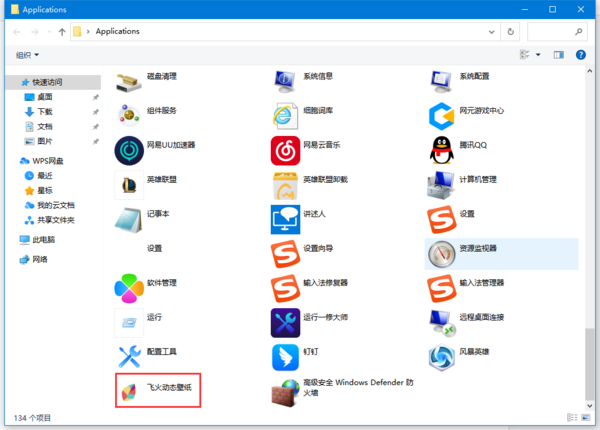This screenshot has height=430, width=600.
Task: Open the 组织 dropdown menu
Action: point(27,55)
